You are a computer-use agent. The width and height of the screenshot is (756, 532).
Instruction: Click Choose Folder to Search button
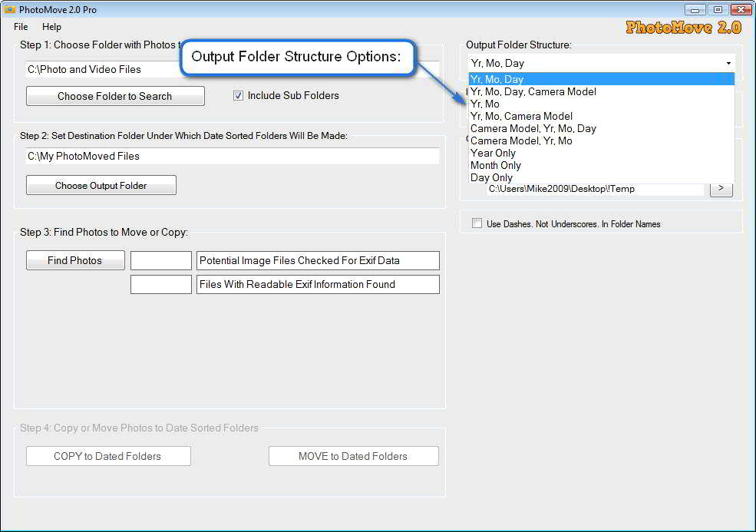click(x=115, y=96)
